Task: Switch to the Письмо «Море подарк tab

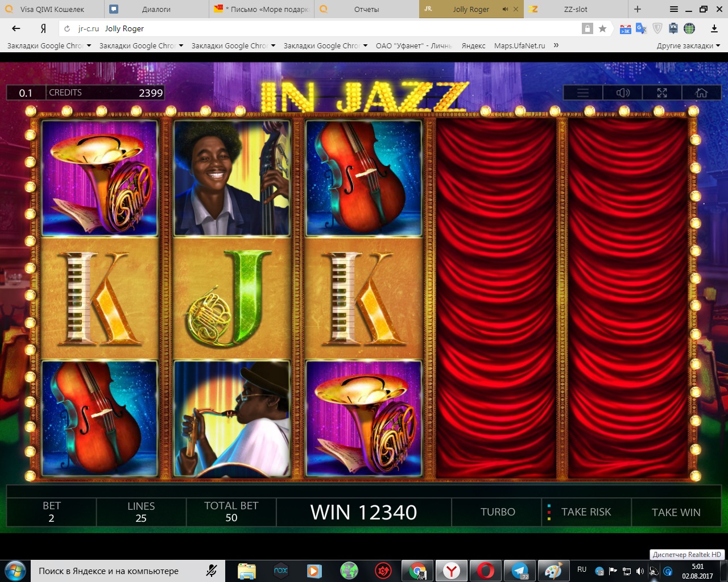Action: click(262, 9)
